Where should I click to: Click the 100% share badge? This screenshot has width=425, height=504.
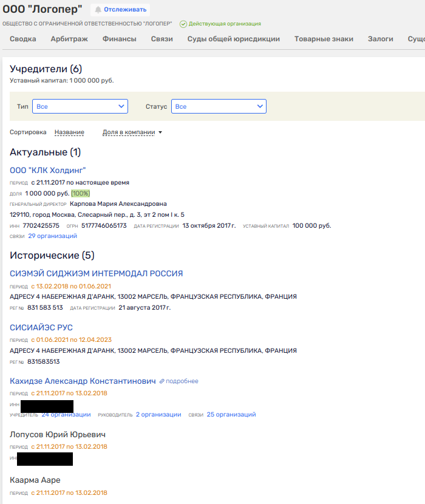coord(80,194)
